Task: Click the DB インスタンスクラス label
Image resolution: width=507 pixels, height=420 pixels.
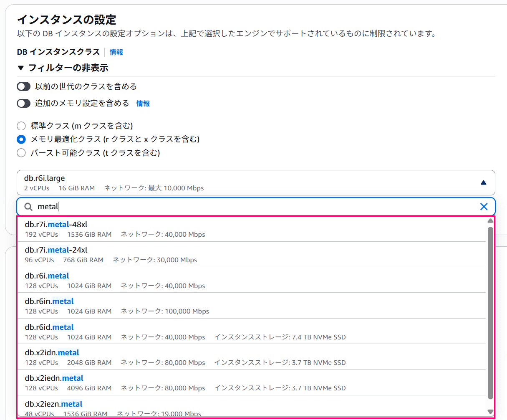Action: click(58, 52)
